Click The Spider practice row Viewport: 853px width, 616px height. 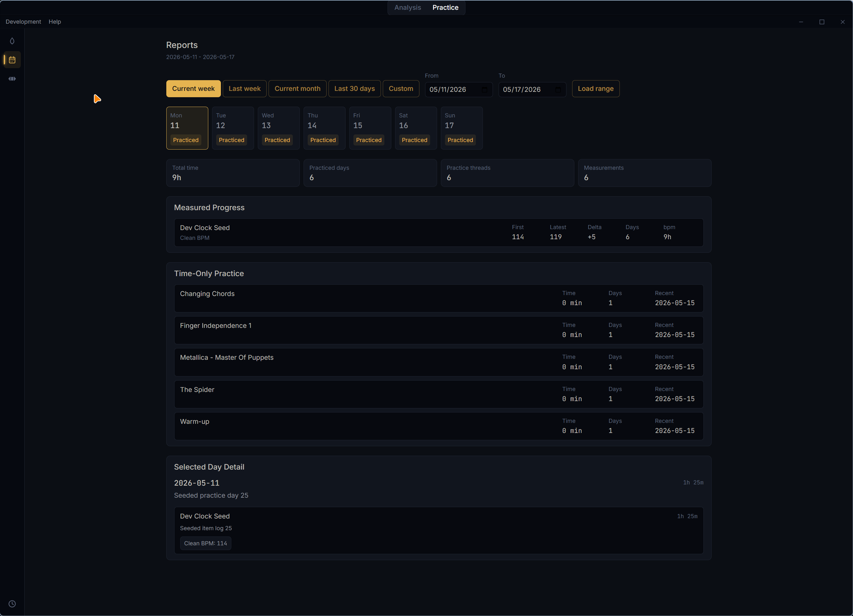439,394
